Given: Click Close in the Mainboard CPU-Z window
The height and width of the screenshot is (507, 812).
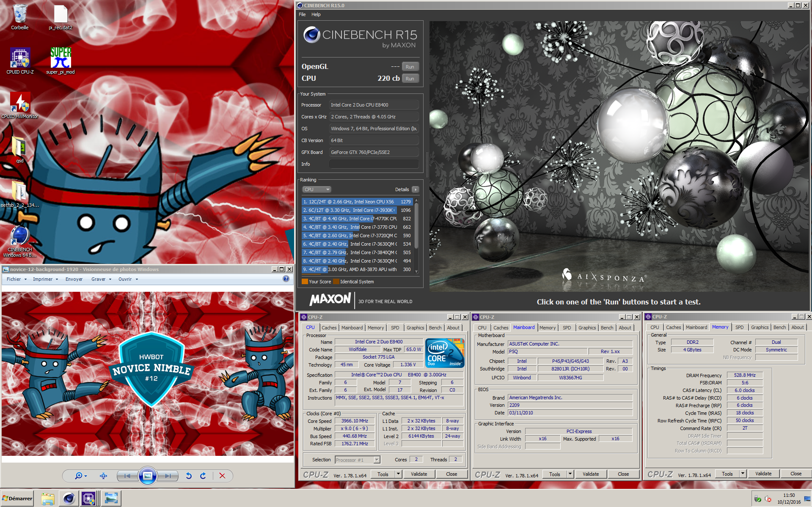Looking at the screenshot, I should pos(623,474).
